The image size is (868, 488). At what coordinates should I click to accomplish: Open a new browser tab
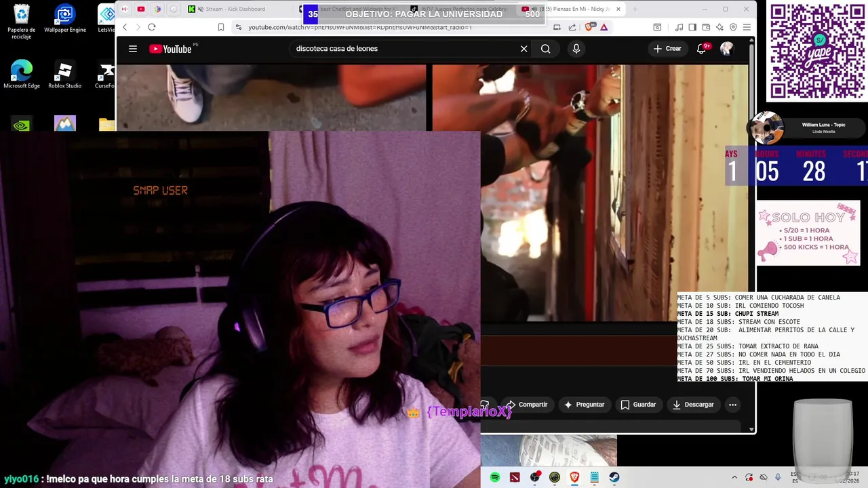(x=635, y=9)
